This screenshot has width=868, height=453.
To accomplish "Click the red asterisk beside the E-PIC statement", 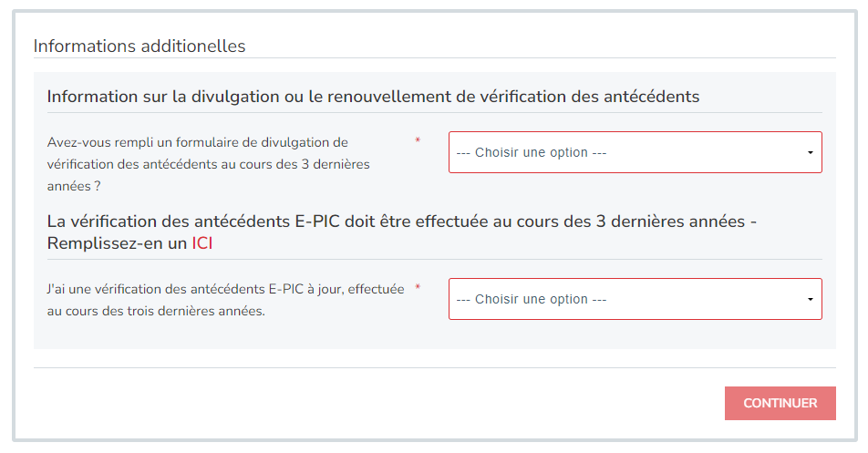I will pyautogui.click(x=418, y=287).
